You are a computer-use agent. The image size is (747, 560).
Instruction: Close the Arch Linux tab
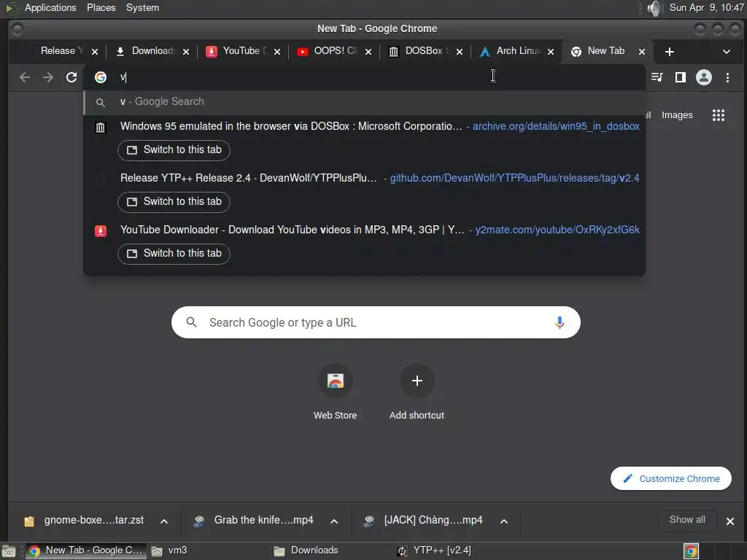click(551, 52)
